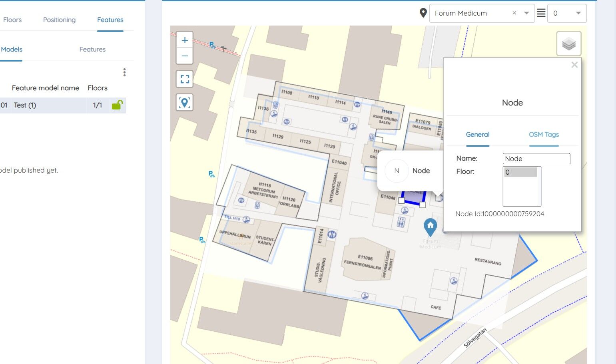Close the Node properties popup

pos(574,65)
